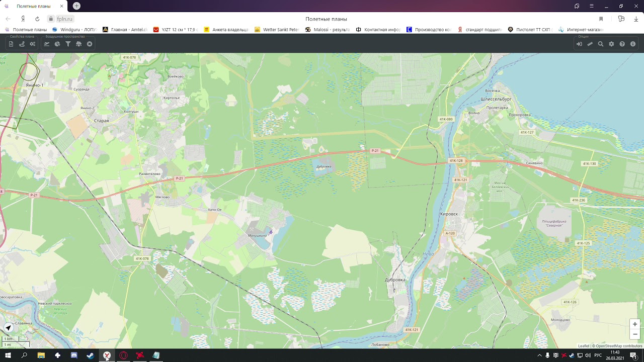This screenshot has width=644, height=362.
Task: Click the Разметелево label on map
Action: pos(149,173)
